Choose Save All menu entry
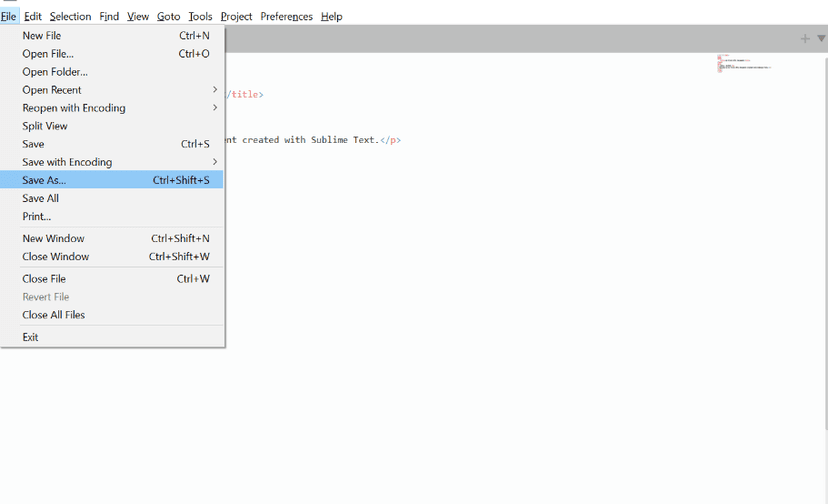828x504 pixels. pos(112,198)
